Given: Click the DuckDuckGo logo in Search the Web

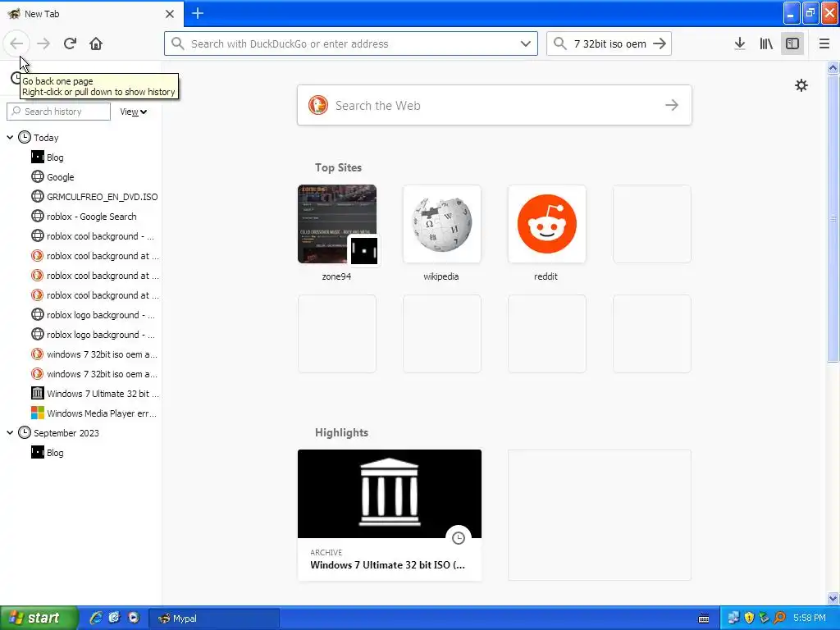Looking at the screenshot, I should pos(317,105).
